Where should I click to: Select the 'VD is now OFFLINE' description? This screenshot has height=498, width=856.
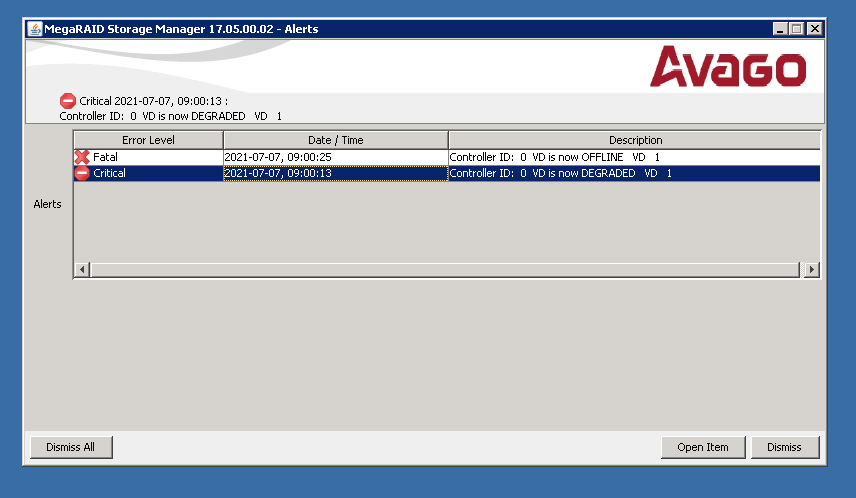pos(634,157)
